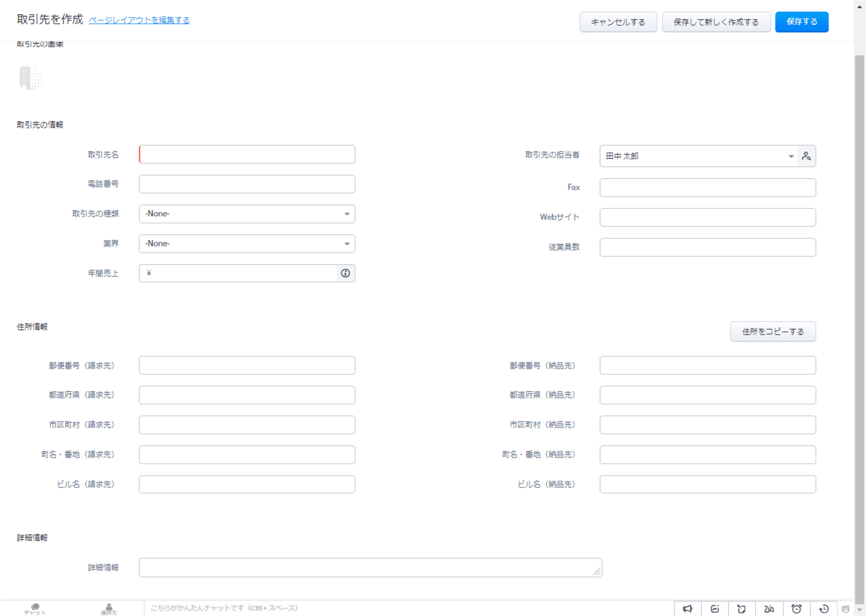Click the 保存する button
Screen dimensions: 866x616
(x=801, y=22)
